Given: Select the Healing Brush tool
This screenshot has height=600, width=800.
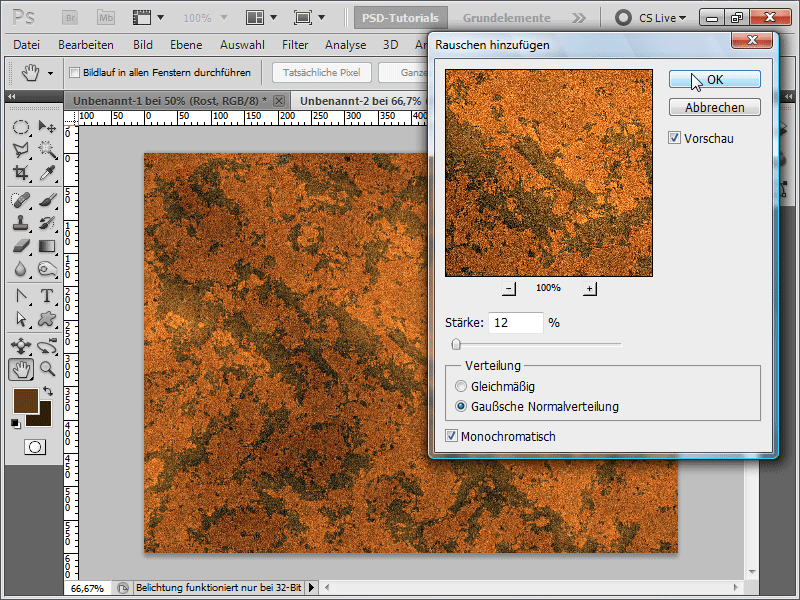Looking at the screenshot, I should [x=20, y=200].
